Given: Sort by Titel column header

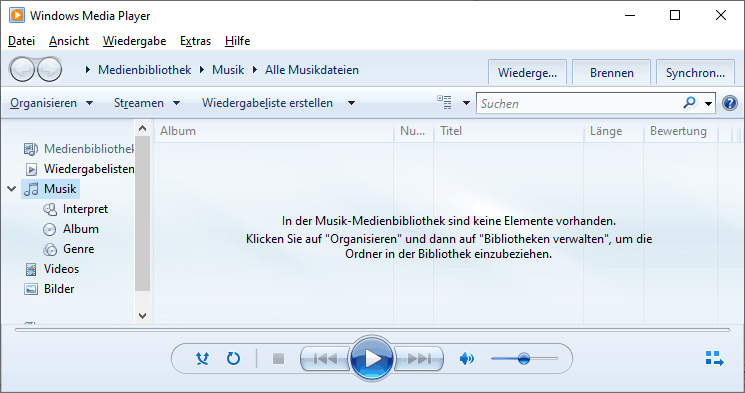Looking at the screenshot, I should click(509, 131).
